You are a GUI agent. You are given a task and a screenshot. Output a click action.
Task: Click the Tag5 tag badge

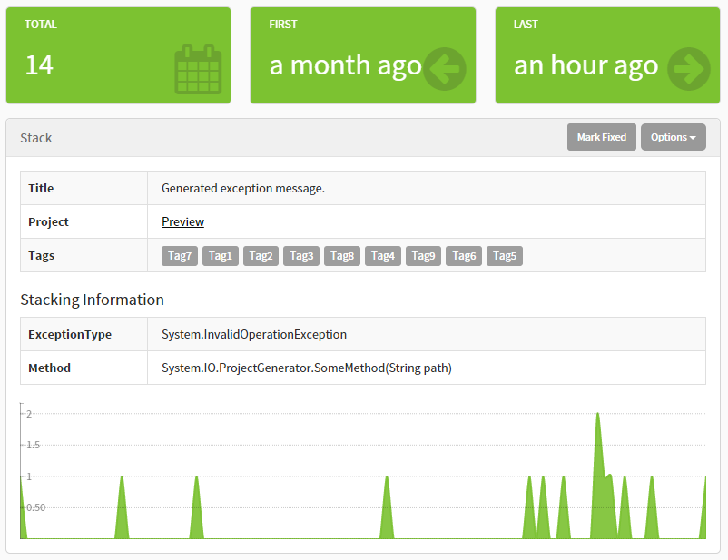(x=505, y=256)
